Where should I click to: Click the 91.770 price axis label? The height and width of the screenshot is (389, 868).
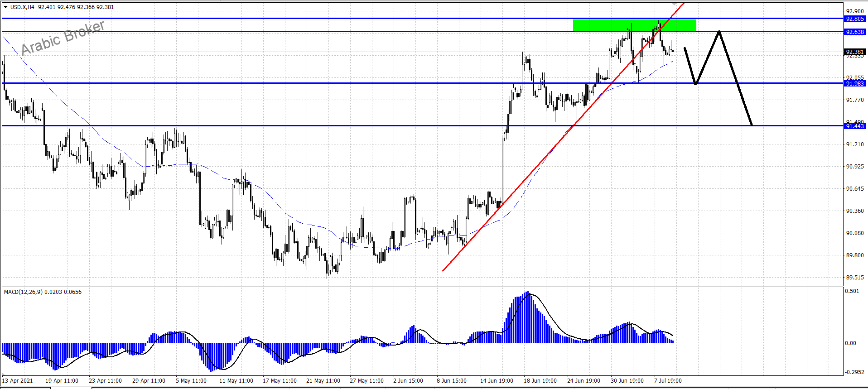coord(855,100)
